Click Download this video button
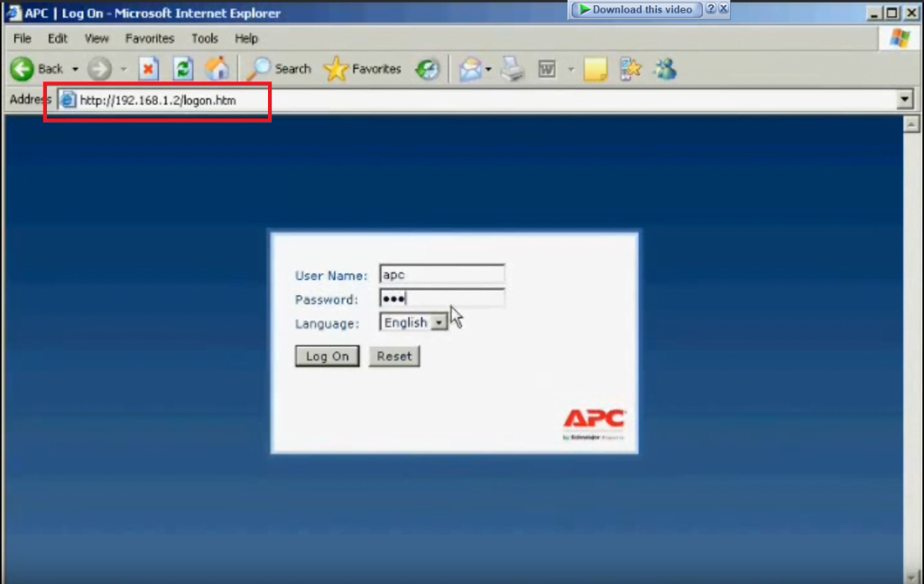The width and height of the screenshot is (924, 584). (636, 9)
